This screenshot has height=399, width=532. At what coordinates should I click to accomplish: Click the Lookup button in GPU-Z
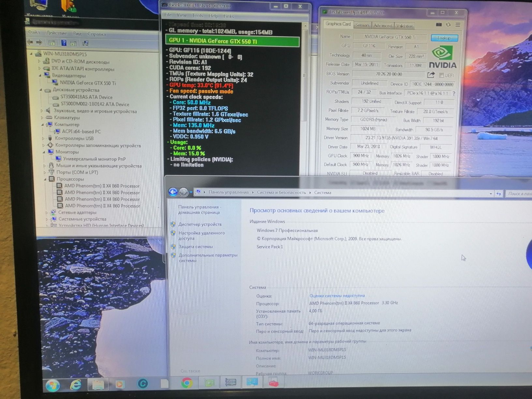pos(444,38)
